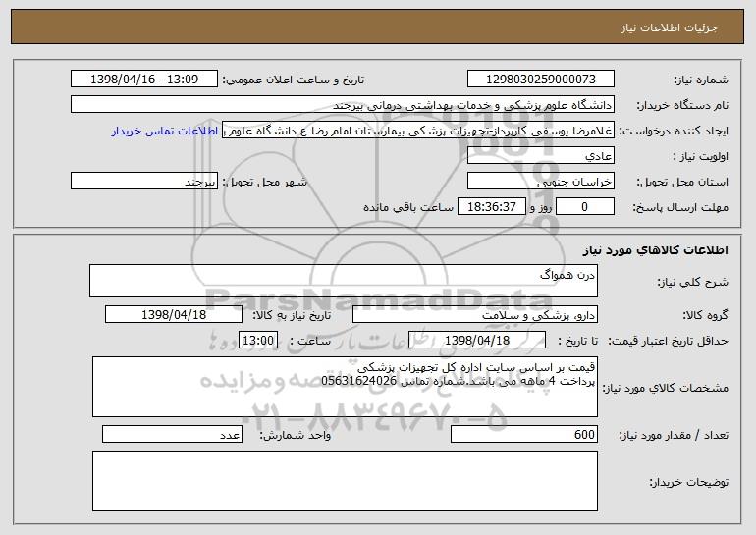Click the label توضیحات خریدار

[689, 482]
